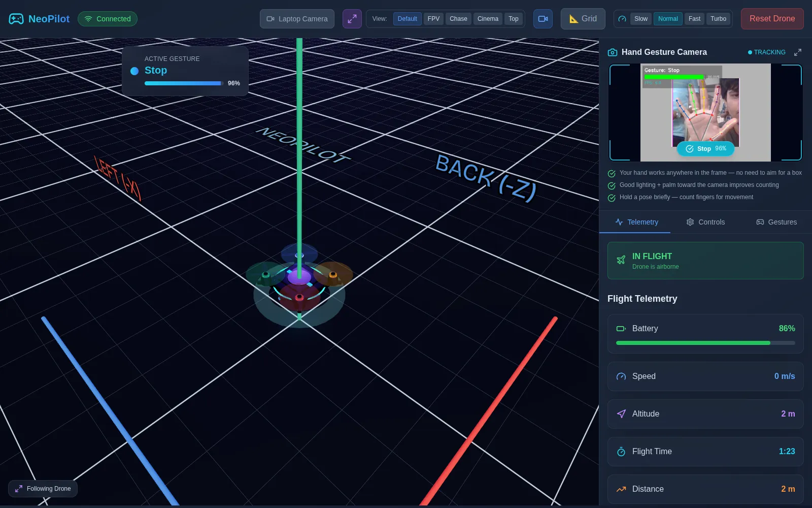Viewport: 812px width, 508px height.
Task: Open the Controls tab
Action: (705, 222)
